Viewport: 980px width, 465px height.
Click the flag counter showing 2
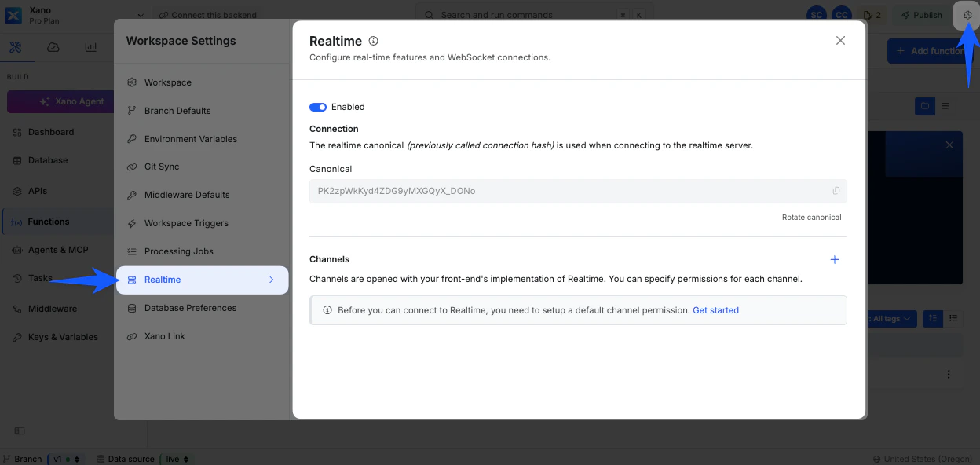click(872, 15)
